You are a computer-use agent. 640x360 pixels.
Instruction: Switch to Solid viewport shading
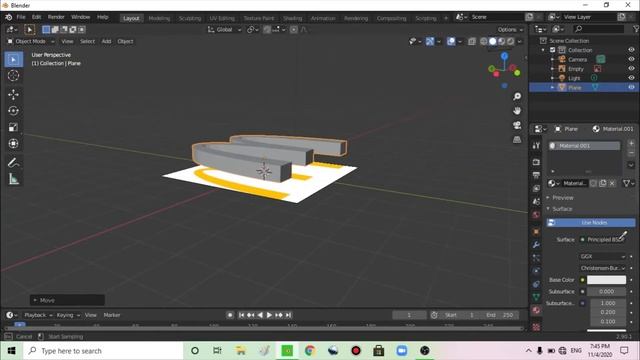tap(493, 41)
